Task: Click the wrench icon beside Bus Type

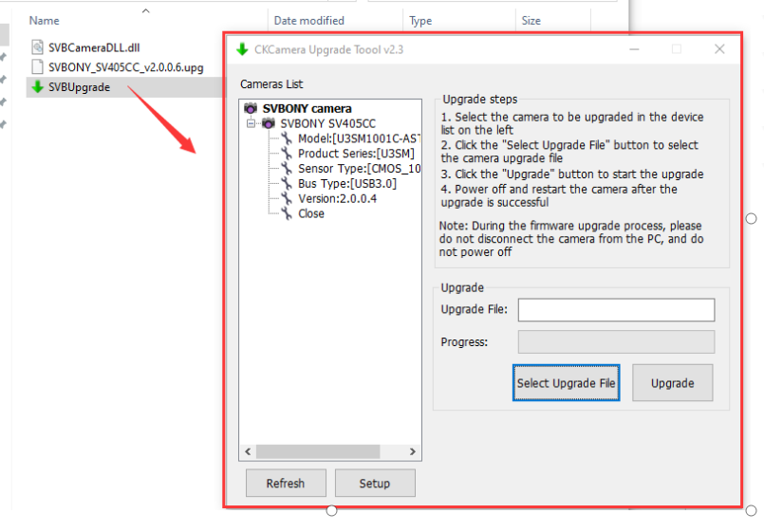Action: [287, 184]
